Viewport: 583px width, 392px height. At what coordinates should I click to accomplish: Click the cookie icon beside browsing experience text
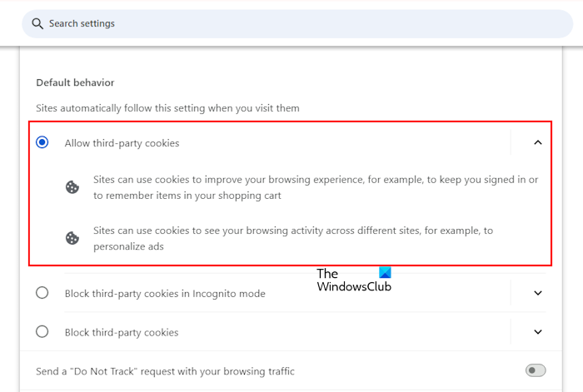point(72,188)
